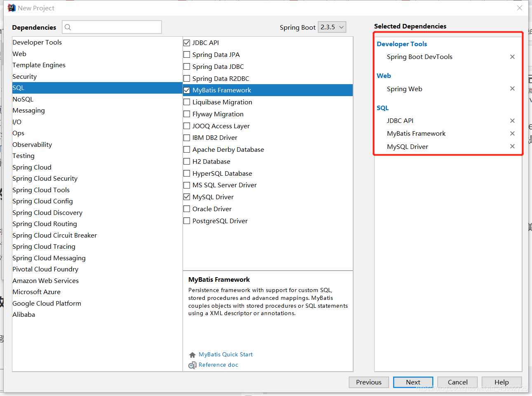Open the Microsoft Azure category

coord(97,292)
